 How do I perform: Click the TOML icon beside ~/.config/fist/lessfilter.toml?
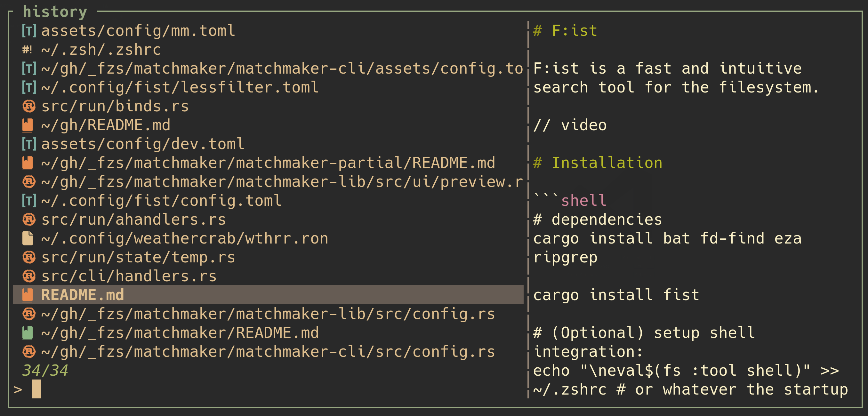click(x=29, y=87)
